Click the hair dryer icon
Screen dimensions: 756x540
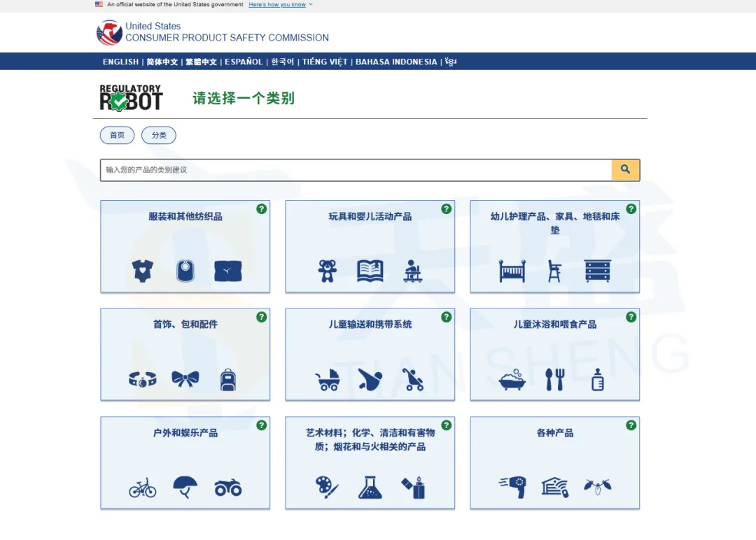click(512, 487)
